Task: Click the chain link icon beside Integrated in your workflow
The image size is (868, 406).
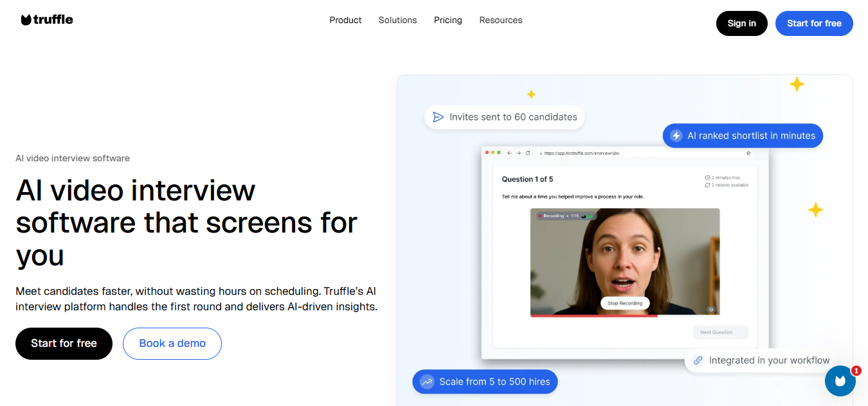Action: (x=698, y=360)
